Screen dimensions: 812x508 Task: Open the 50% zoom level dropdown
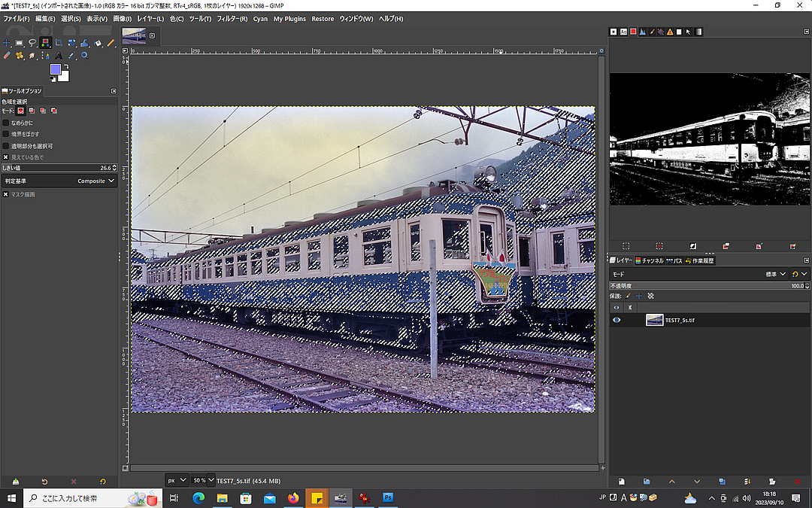[203, 480]
